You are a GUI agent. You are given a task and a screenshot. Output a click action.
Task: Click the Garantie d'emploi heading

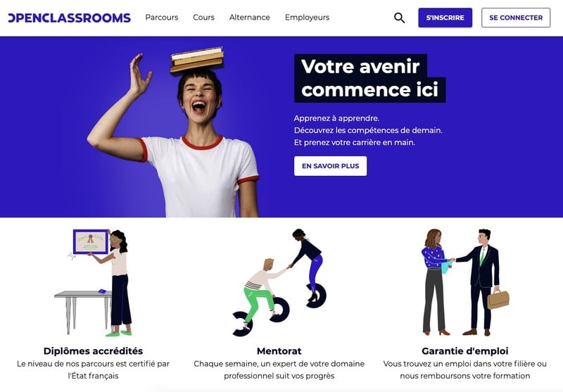[465, 350]
